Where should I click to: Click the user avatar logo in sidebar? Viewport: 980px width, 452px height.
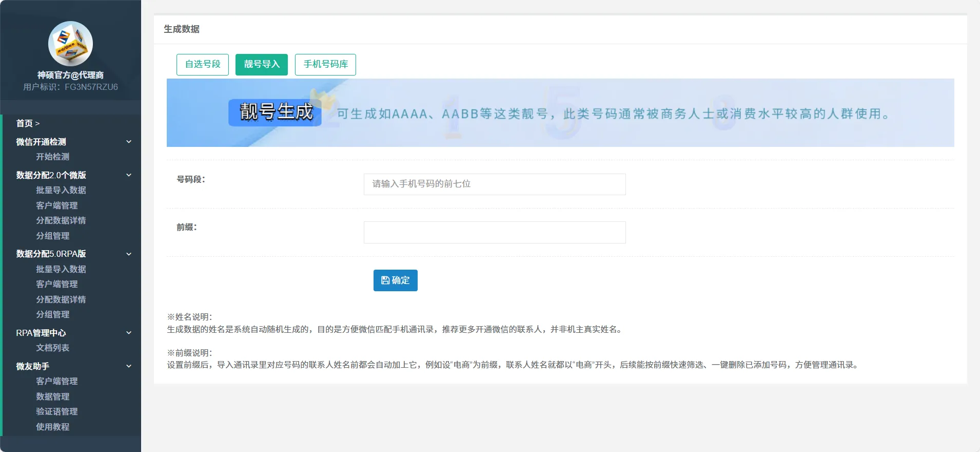[70, 44]
